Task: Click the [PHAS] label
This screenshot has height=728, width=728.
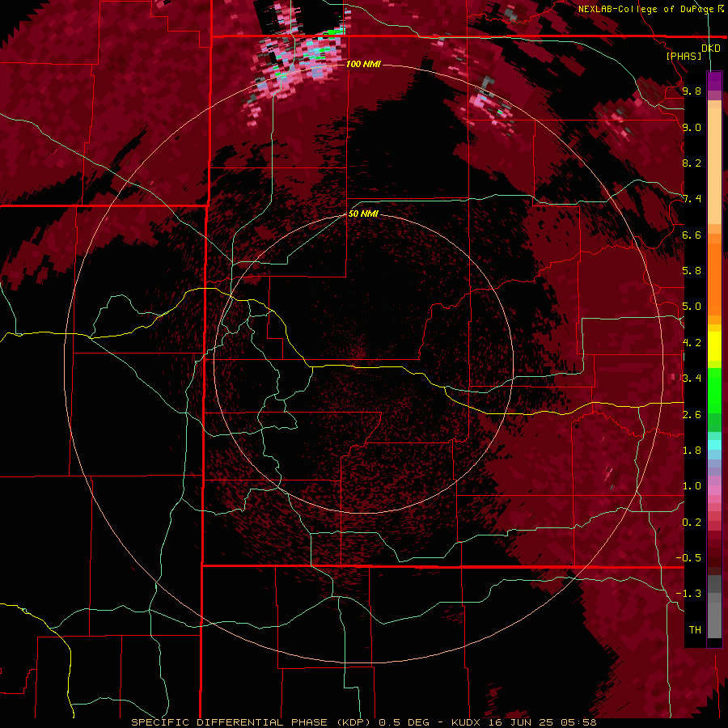Action: click(684, 56)
